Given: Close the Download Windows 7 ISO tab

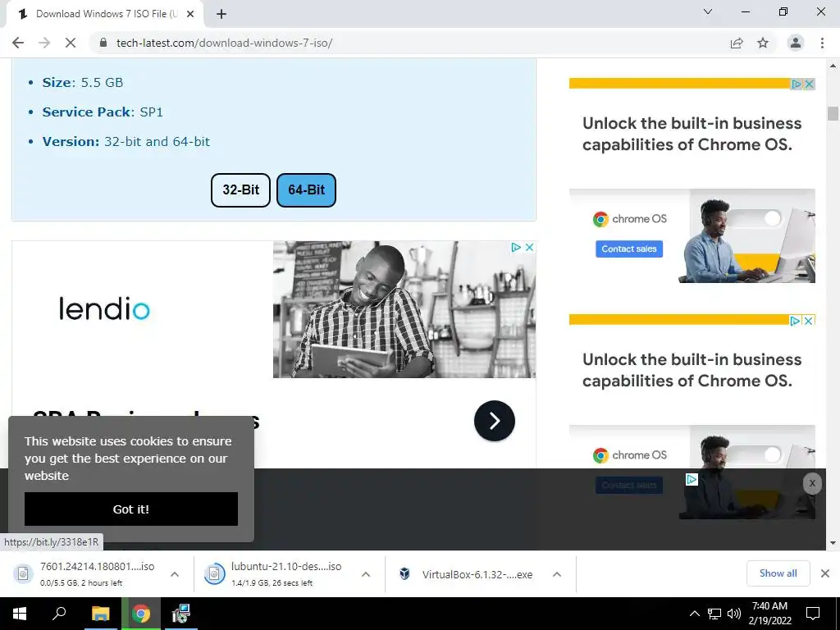Looking at the screenshot, I should point(190,14).
